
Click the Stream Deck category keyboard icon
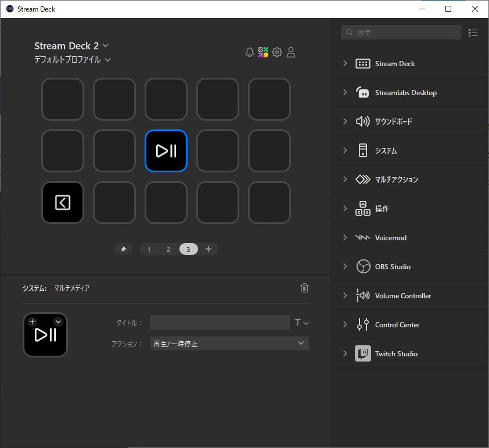(x=363, y=64)
